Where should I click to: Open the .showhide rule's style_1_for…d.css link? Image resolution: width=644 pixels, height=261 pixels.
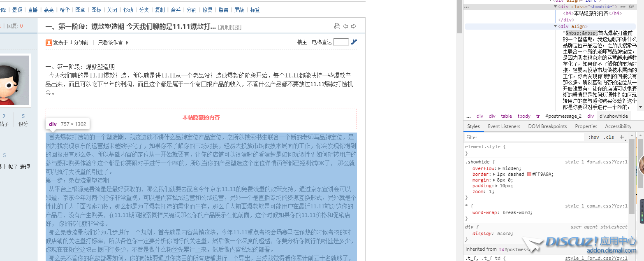pos(596,162)
